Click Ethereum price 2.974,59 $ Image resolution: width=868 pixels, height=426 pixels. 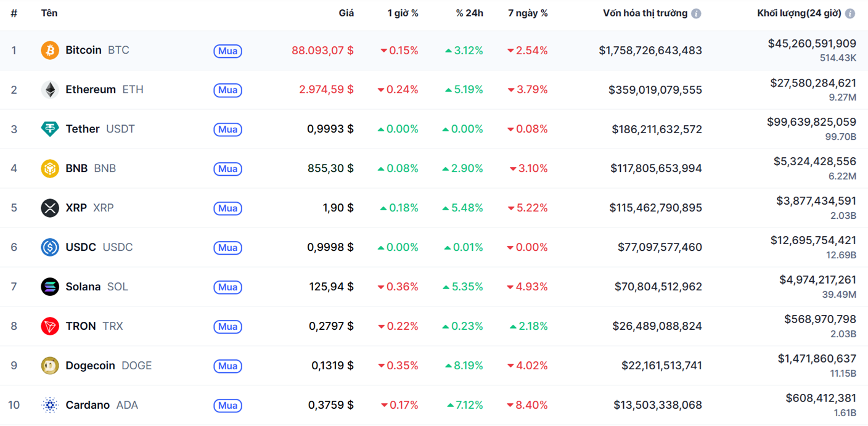click(x=326, y=89)
